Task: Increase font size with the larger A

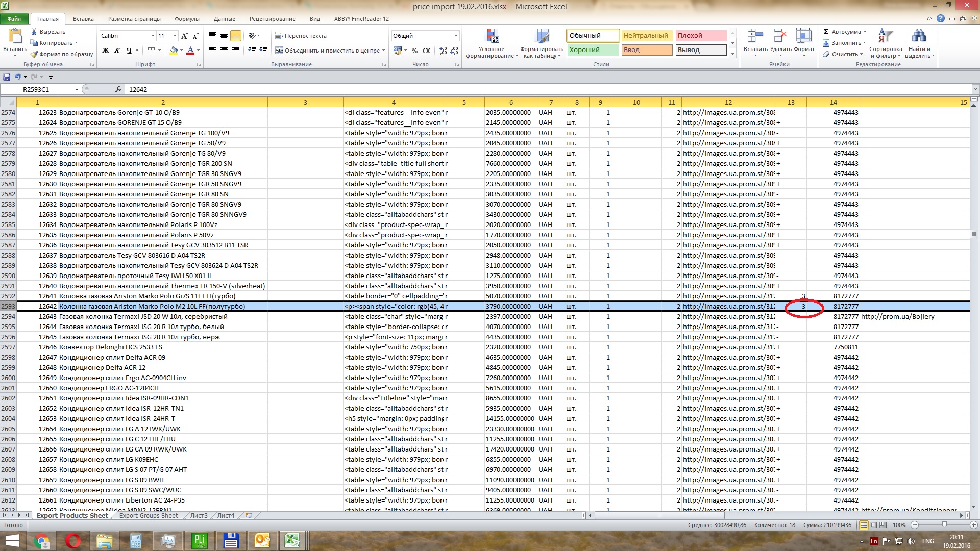Action: point(184,36)
